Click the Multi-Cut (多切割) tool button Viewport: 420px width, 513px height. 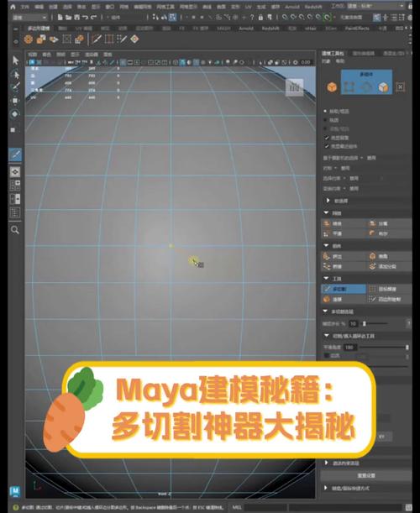click(x=343, y=289)
